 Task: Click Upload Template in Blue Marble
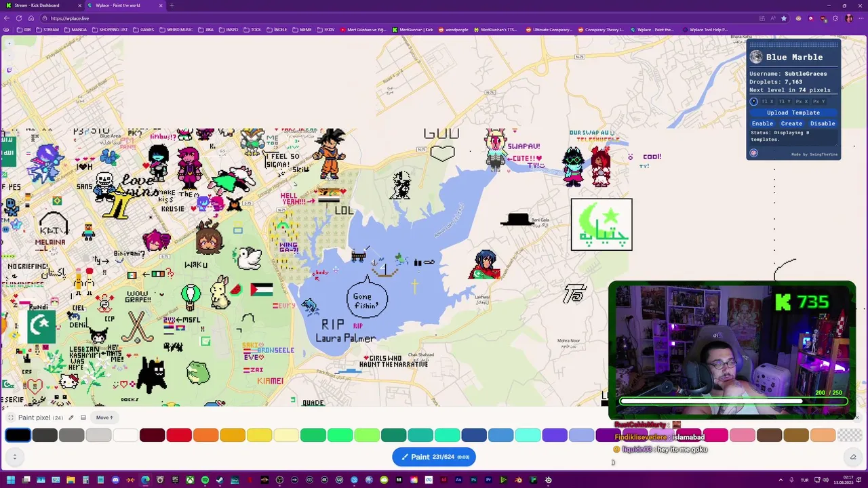pyautogui.click(x=793, y=113)
